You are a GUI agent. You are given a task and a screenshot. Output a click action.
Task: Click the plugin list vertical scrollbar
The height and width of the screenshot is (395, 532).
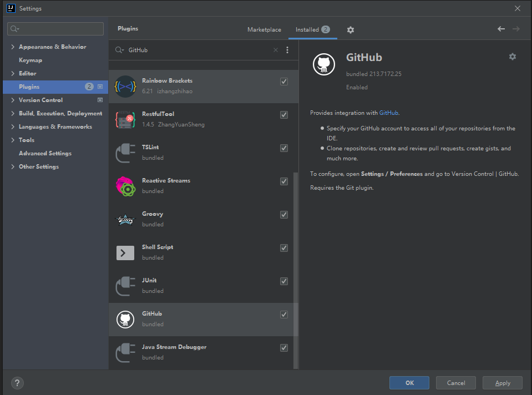[x=296, y=270]
